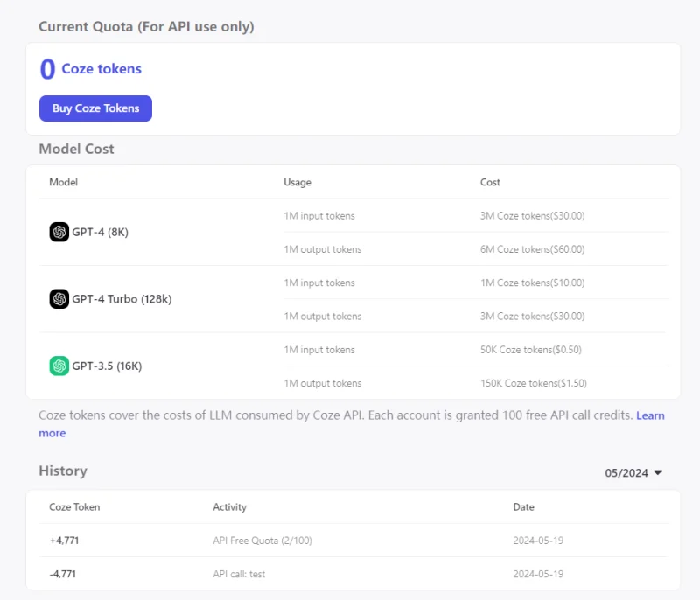700x600 pixels.
Task: Click the 6M Coze tokens($60.00) cost
Action: click(533, 249)
